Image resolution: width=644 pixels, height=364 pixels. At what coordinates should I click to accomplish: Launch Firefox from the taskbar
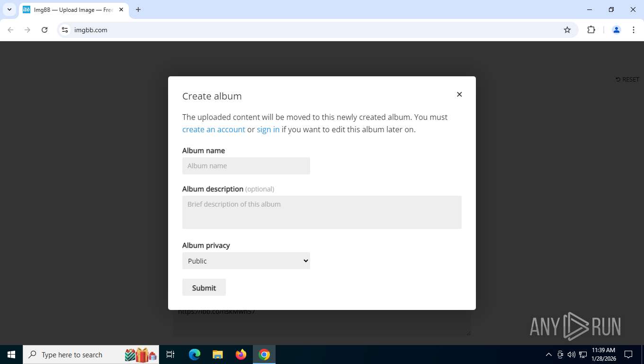pos(241,355)
